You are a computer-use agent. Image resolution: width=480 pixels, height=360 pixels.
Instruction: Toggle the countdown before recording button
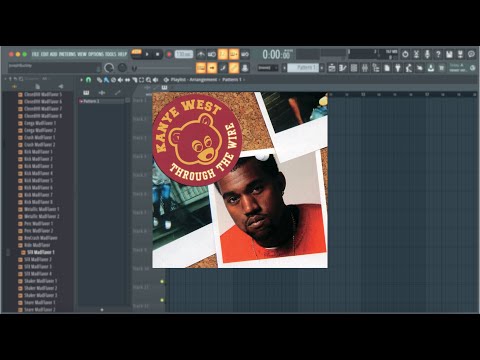point(223,54)
